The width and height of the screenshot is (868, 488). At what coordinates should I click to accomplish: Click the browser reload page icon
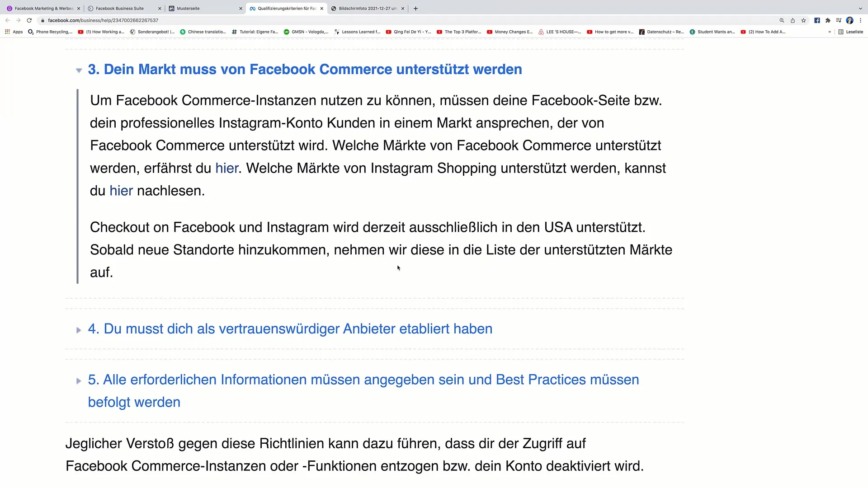29,20
